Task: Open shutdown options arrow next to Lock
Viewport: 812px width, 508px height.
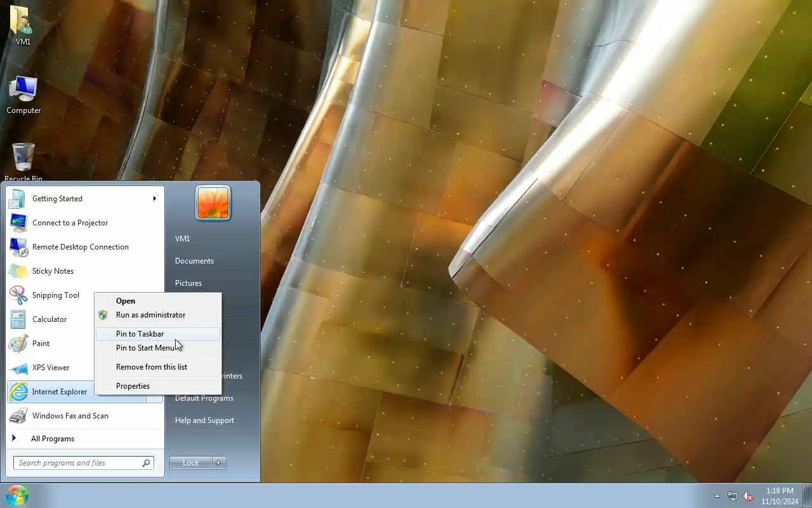Action: (x=219, y=463)
